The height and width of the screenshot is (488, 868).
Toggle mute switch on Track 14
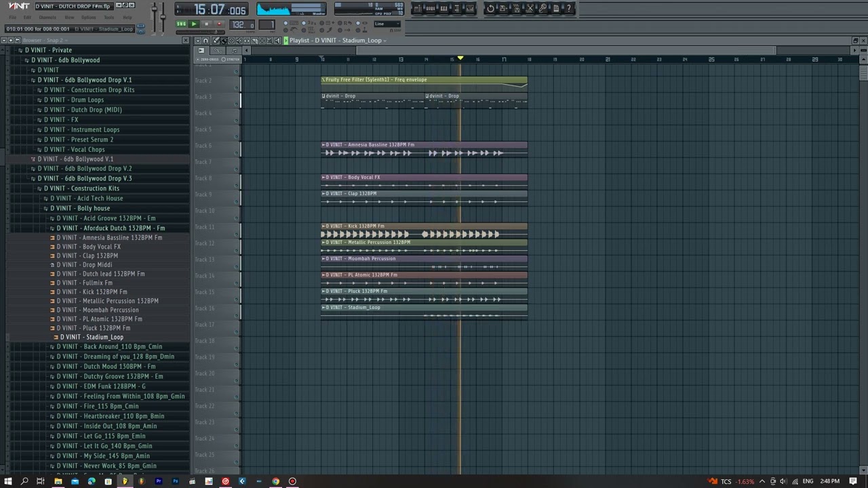[x=237, y=283]
